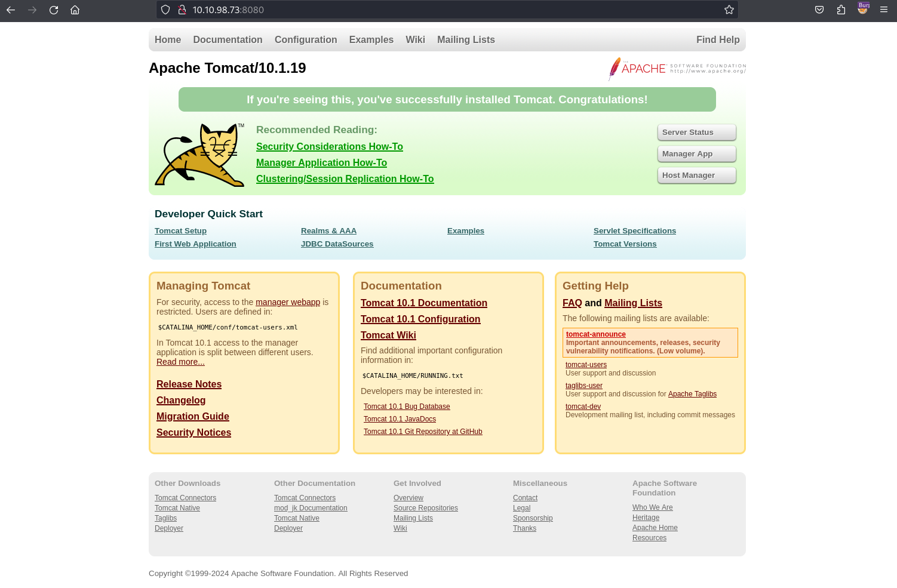
Task: Follow the manager webapp link
Action: (x=288, y=302)
